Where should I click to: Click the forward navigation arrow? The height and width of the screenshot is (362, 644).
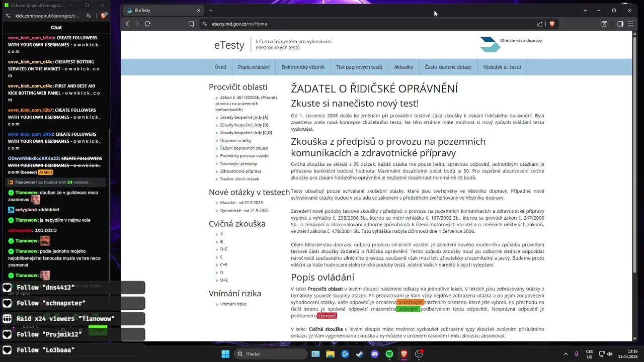click(137, 24)
